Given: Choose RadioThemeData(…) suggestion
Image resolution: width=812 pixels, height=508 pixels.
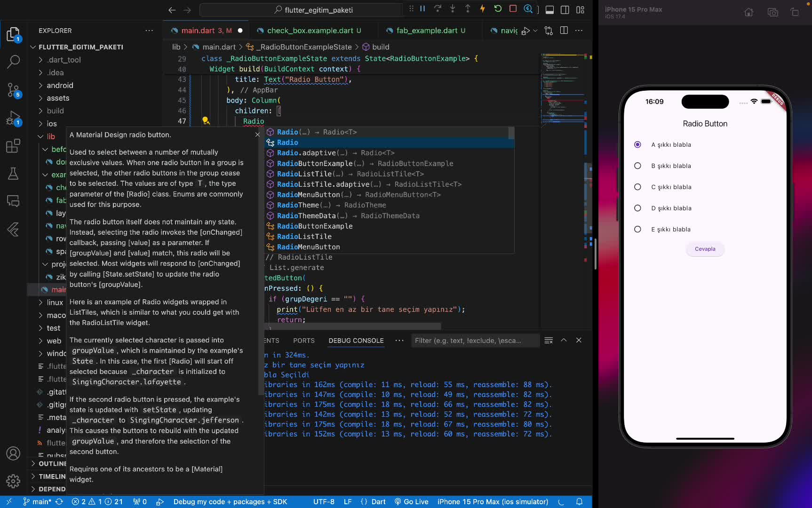Looking at the screenshot, I should tap(390, 216).
